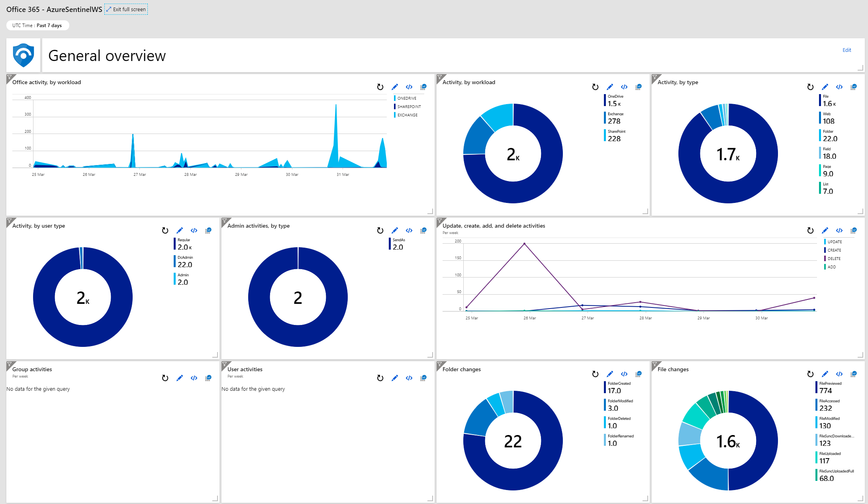Open filter on Activity by user type tile
The image size is (868, 504).
tap(9, 221)
